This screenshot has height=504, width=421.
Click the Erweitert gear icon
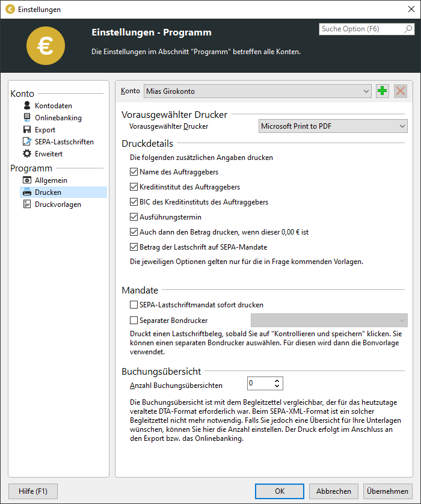click(27, 153)
